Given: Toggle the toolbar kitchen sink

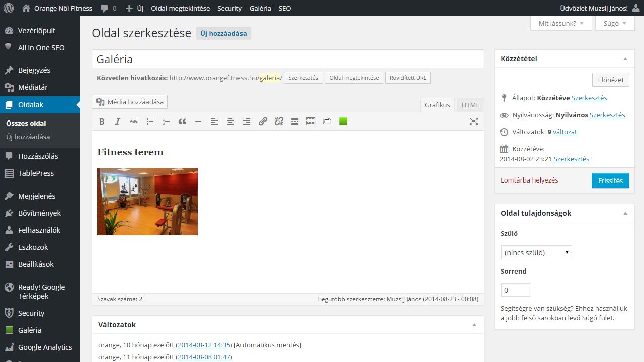Looking at the screenshot, I should point(311,121).
